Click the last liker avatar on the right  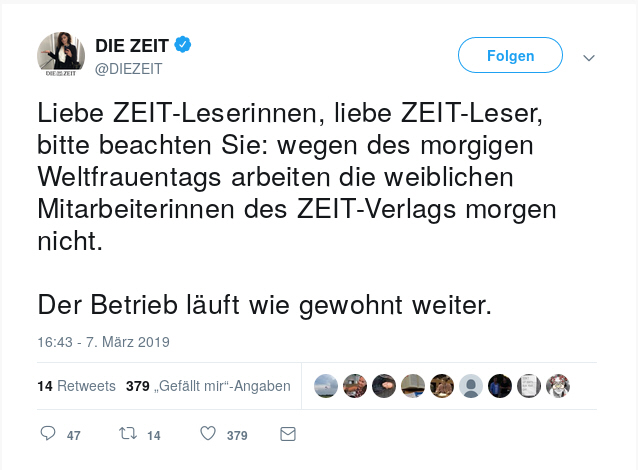point(558,386)
